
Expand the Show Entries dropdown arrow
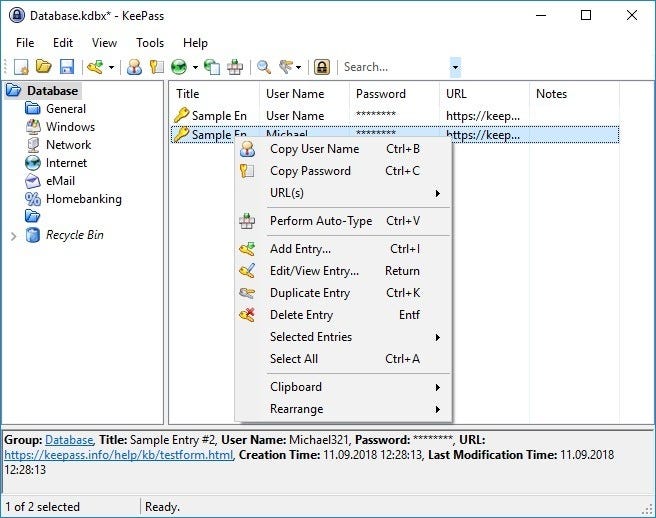(x=298, y=67)
